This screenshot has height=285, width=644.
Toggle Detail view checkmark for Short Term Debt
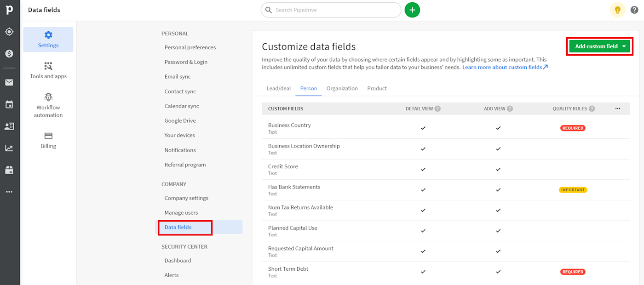(x=423, y=272)
